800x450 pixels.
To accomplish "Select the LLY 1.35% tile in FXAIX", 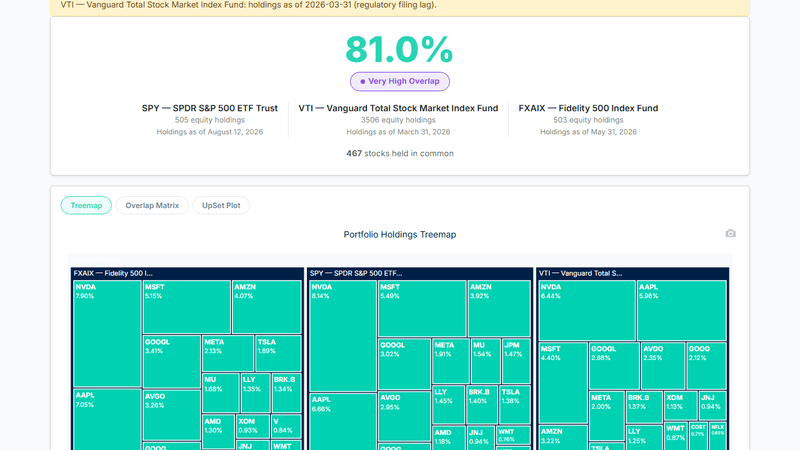I will point(256,393).
